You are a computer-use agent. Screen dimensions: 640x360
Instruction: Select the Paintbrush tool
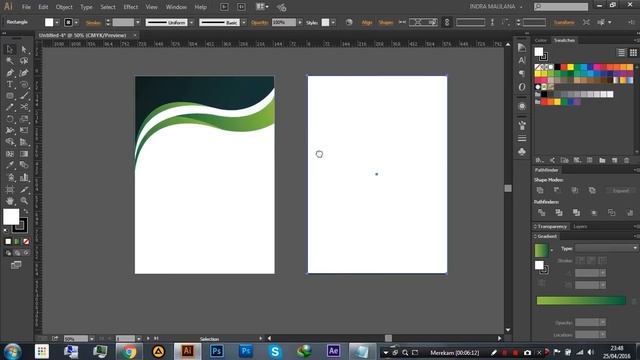pos(24,96)
